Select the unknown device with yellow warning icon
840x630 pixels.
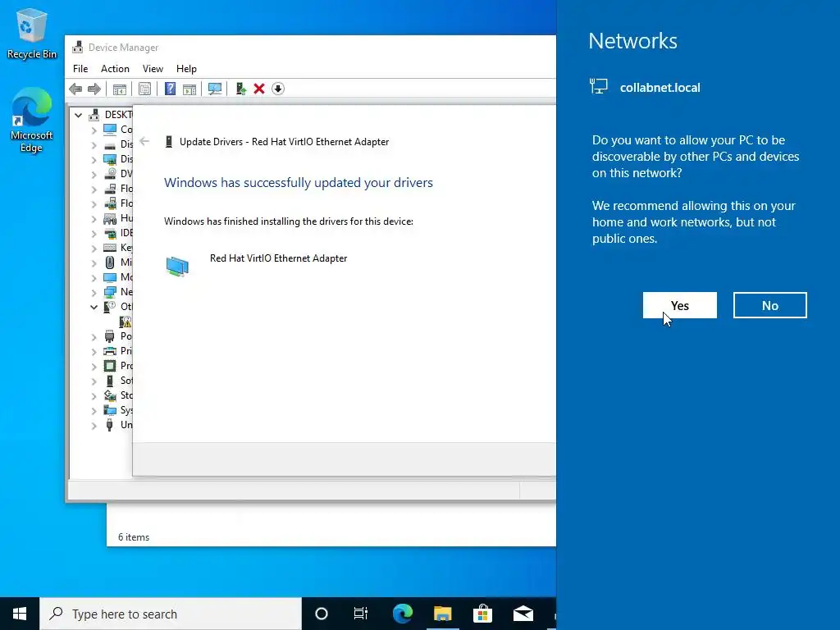point(126,322)
